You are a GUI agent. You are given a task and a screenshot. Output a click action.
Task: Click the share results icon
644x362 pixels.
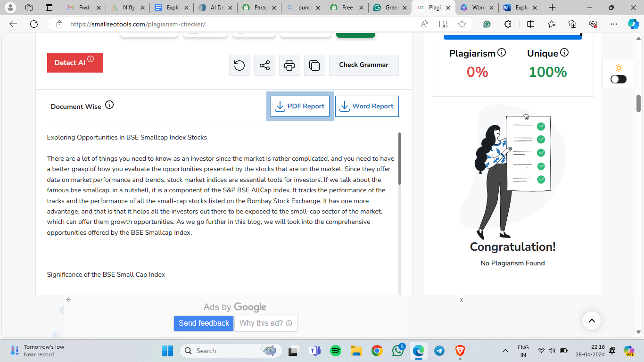pyautogui.click(x=264, y=65)
